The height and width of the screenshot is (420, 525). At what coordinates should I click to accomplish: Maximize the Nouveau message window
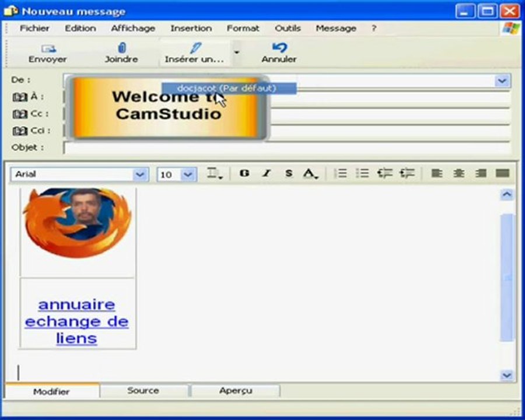(488, 11)
